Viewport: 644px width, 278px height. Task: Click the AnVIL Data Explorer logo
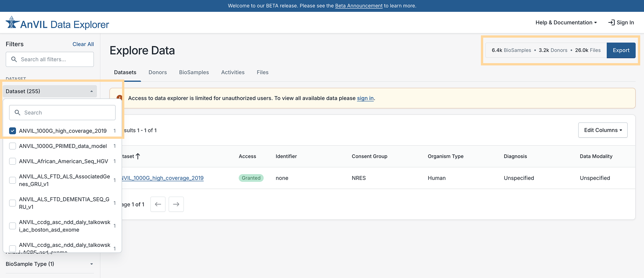(x=57, y=24)
